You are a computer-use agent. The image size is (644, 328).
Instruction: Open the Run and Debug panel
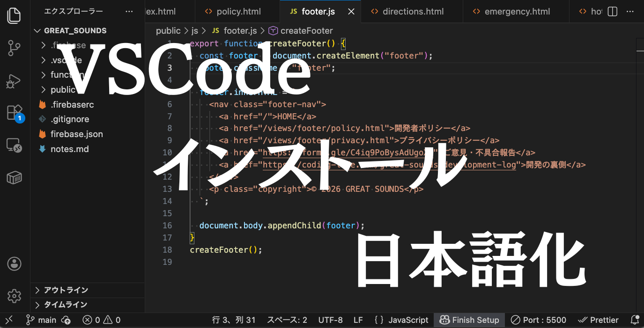pyautogui.click(x=14, y=80)
